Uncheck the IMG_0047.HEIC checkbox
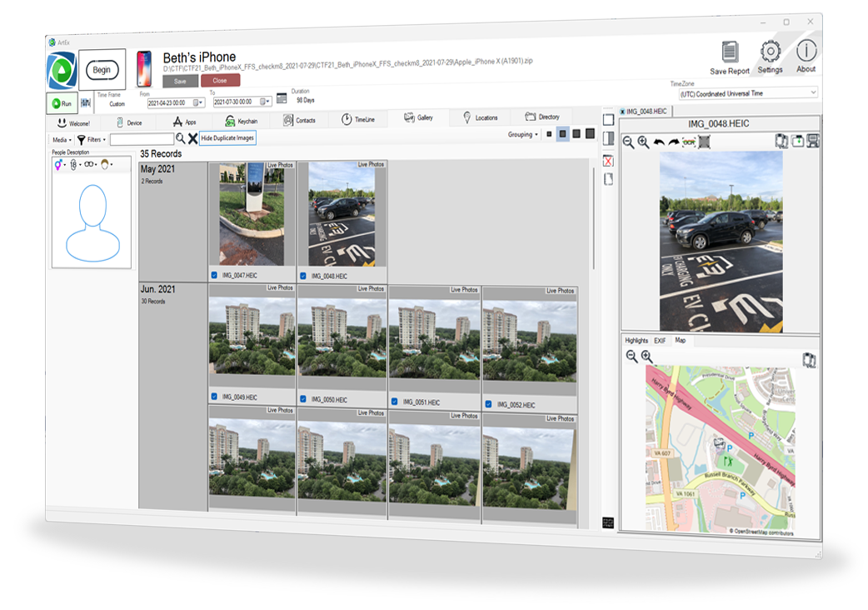 (216, 275)
